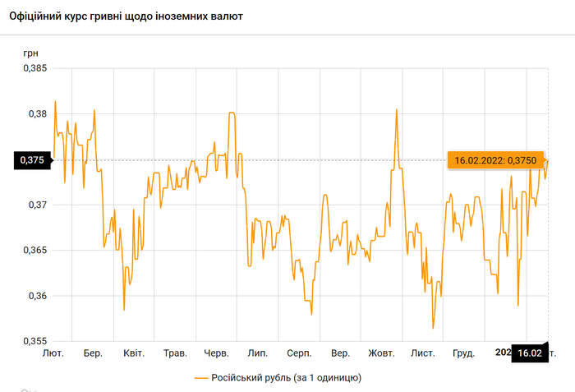This screenshot has width=575, height=392.
Task: Click the 0,385 y-axis label
Action: pyautogui.click(x=33, y=68)
